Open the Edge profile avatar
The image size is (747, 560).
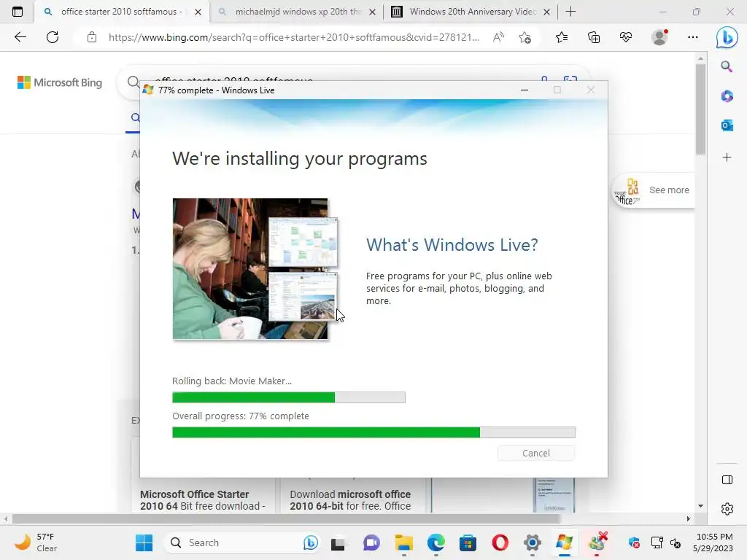(659, 37)
